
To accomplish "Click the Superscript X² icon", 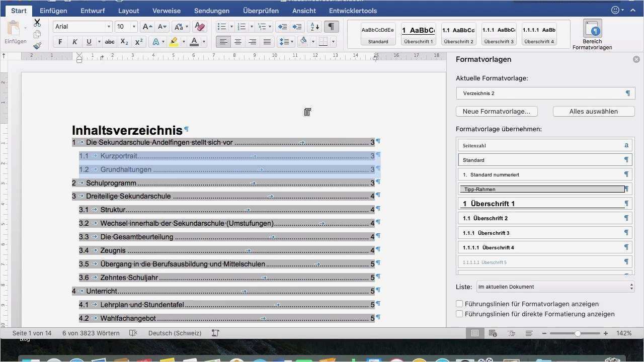I will click(138, 42).
